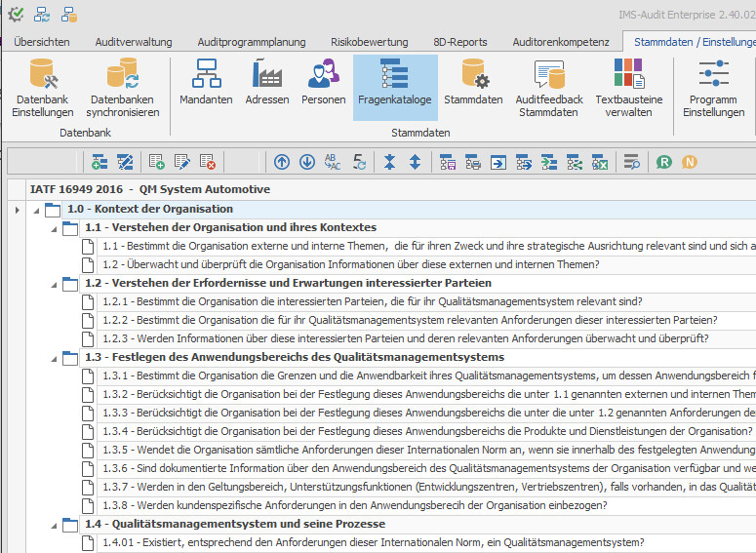Click the collapse all arrows icon
This screenshot has height=553, width=756.
coord(389,162)
